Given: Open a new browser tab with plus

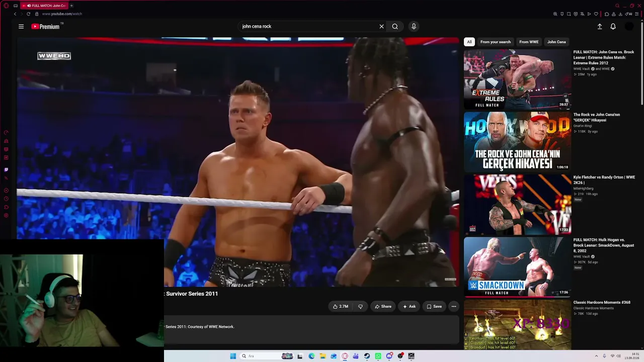Looking at the screenshot, I should (x=71, y=6).
